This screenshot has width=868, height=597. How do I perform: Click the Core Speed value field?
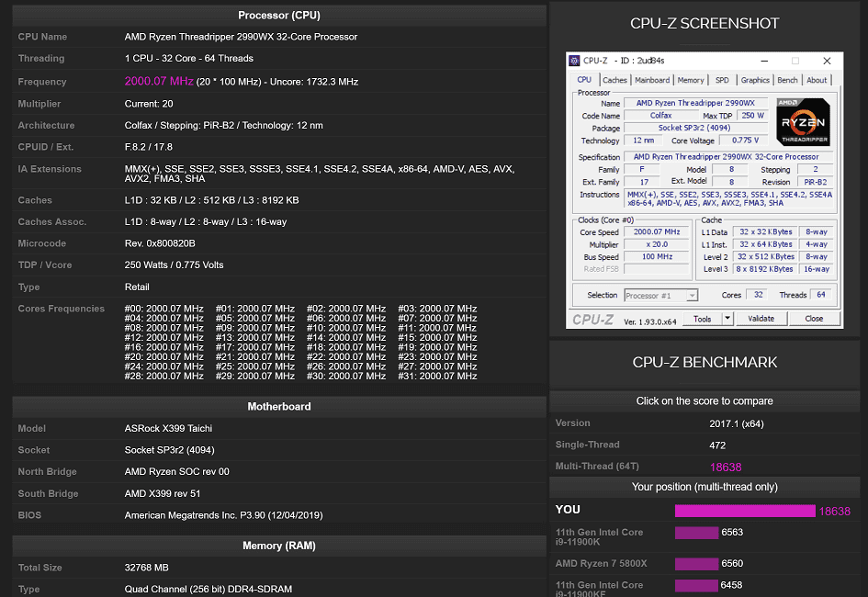(x=657, y=232)
